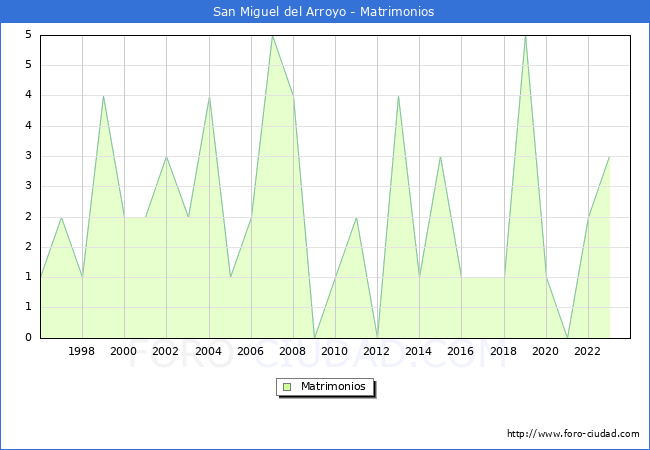This screenshot has width=650, height=450.
Task: Click the 2016 x-axis year label
Action: click(x=461, y=351)
